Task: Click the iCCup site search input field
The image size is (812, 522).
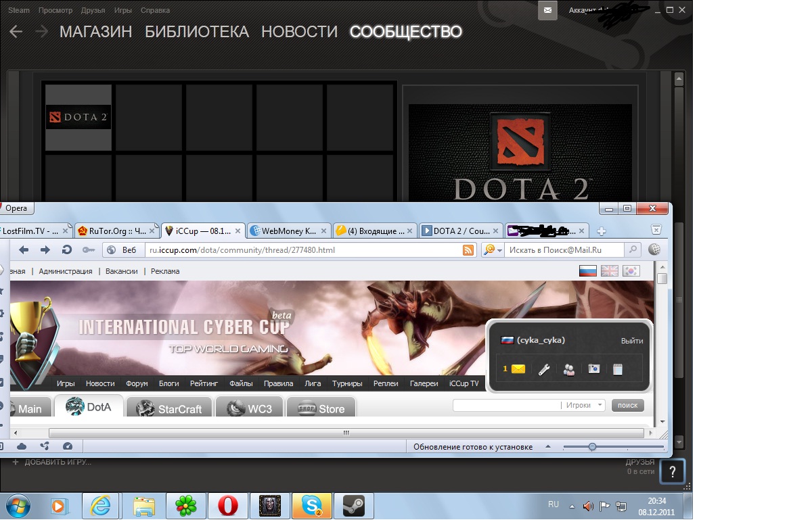Action: click(x=507, y=405)
